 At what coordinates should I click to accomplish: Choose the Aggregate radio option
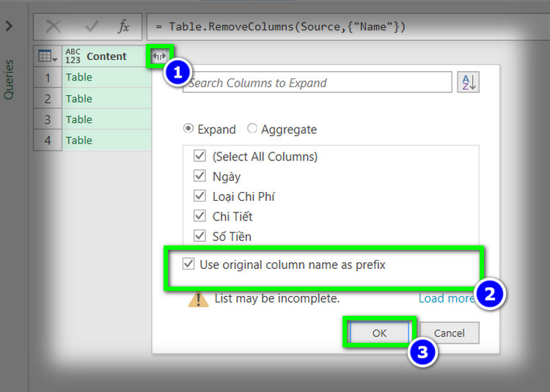[252, 128]
